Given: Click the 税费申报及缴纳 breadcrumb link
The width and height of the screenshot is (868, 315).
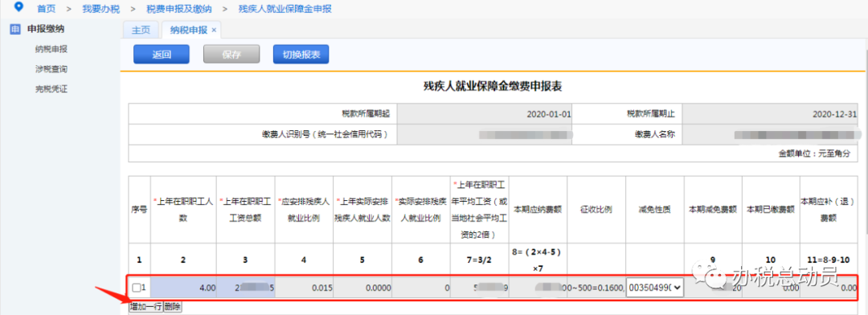Looking at the screenshot, I should 179,9.
